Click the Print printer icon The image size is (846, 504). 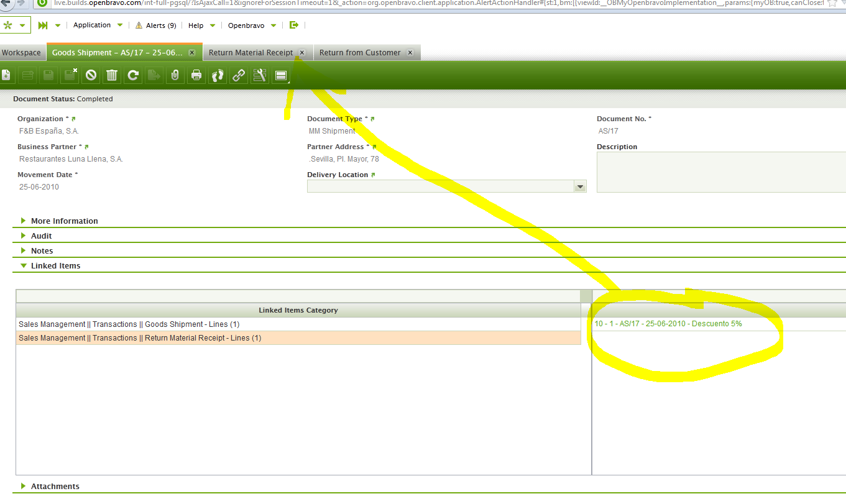click(x=196, y=75)
